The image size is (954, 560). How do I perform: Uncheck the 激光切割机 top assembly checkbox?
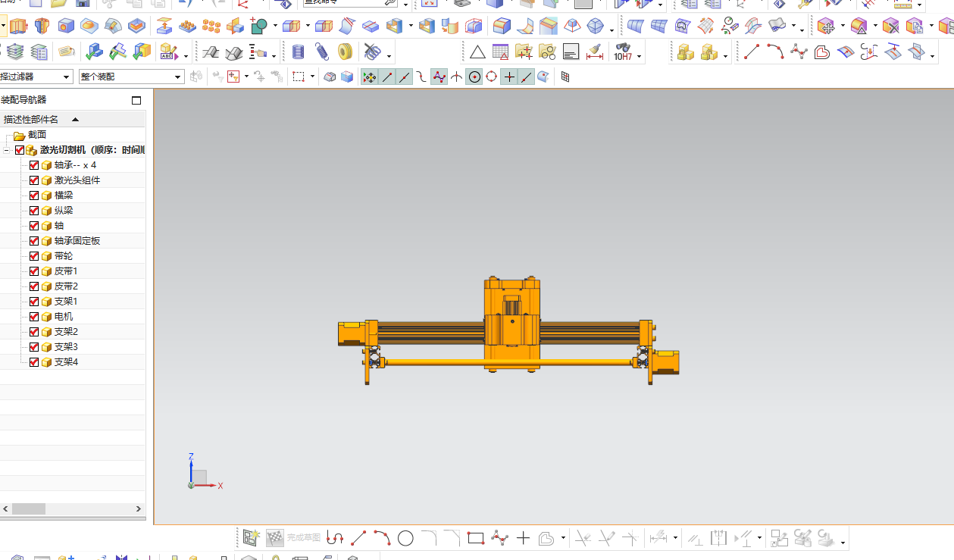pyautogui.click(x=20, y=150)
